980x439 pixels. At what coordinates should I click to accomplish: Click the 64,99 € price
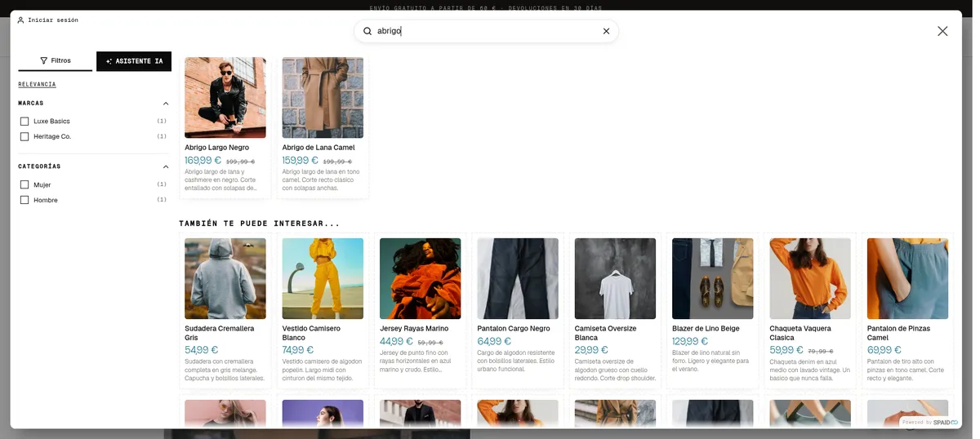click(494, 342)
